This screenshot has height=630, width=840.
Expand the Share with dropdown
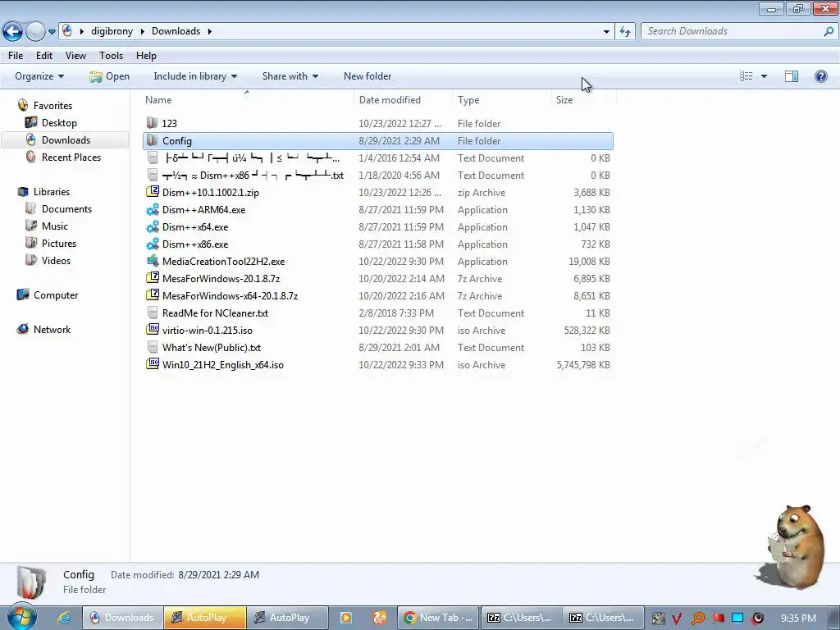click(x=290, y=76)
